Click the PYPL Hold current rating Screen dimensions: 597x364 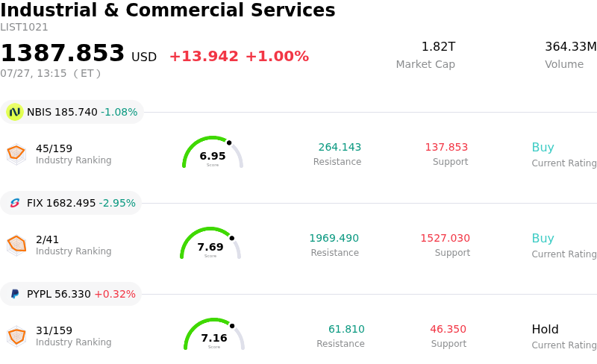546,329
